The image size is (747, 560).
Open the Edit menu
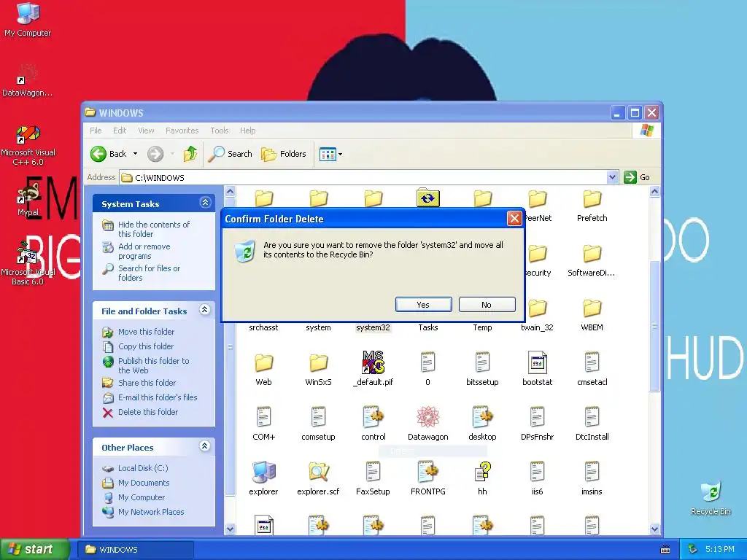point(120,131)
